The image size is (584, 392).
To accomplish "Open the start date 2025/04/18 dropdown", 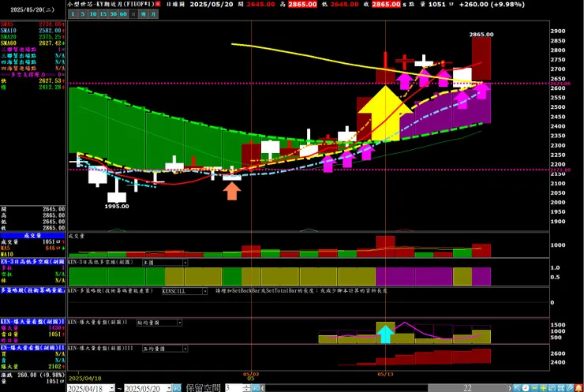I will click(x=112, y=388).
